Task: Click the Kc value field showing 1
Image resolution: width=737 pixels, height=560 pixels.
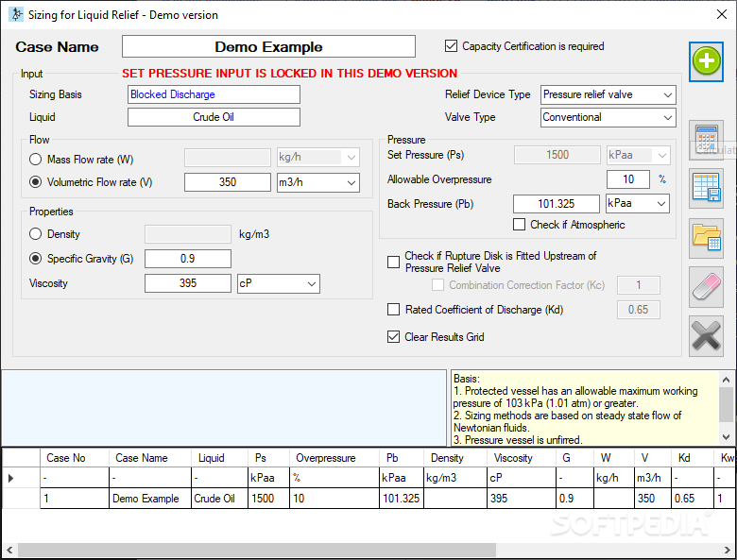Action: (639, 285)
